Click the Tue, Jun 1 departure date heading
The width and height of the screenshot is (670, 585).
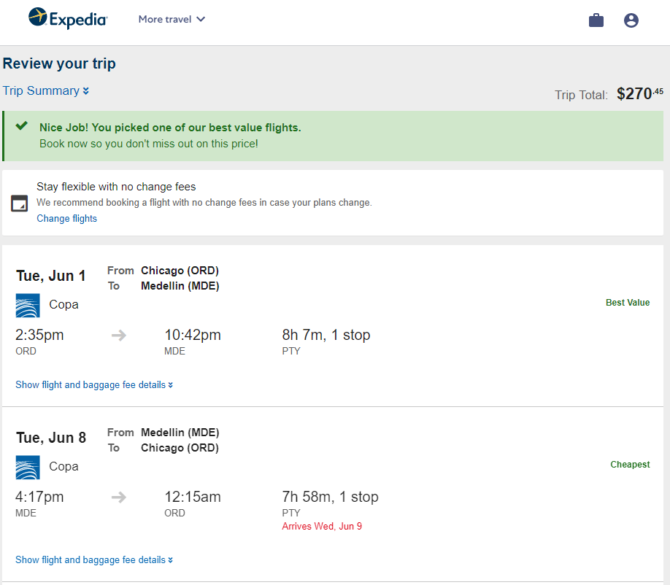pos(51,276)
